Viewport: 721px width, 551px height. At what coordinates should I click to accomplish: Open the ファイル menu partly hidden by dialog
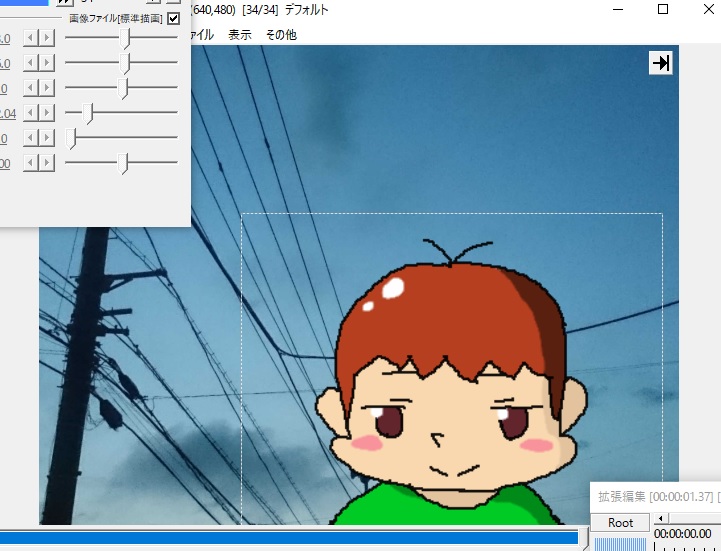(203, 34)
